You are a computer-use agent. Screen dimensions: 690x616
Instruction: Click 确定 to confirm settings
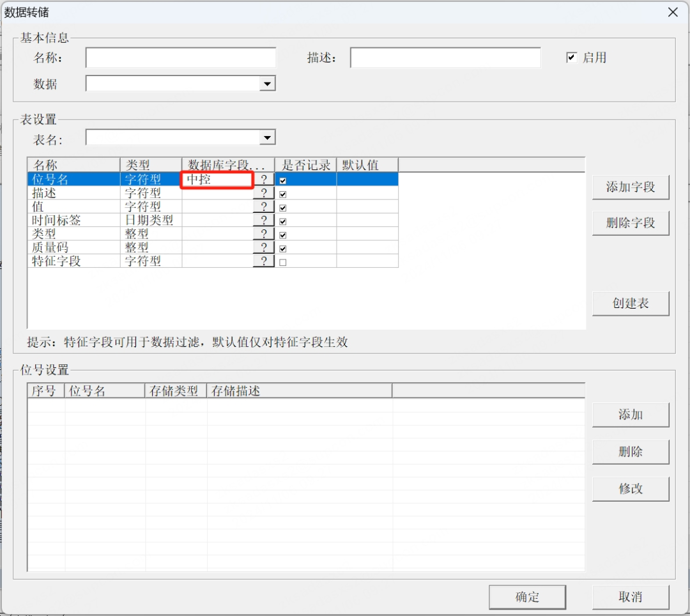click(x=527, y=597)
